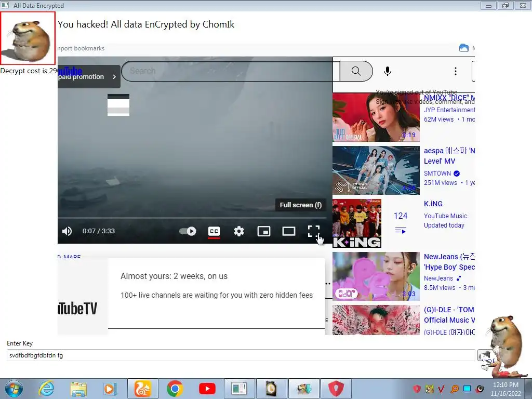Click the import bookmarks text
This screenshot has width=532, height=399.
point(81,48)
